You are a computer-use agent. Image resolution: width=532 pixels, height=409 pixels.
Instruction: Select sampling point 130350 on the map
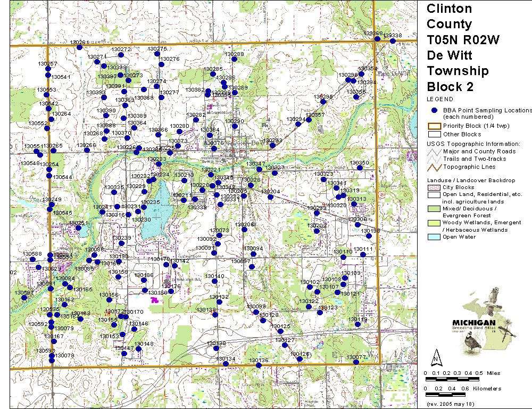click(360, 168)
